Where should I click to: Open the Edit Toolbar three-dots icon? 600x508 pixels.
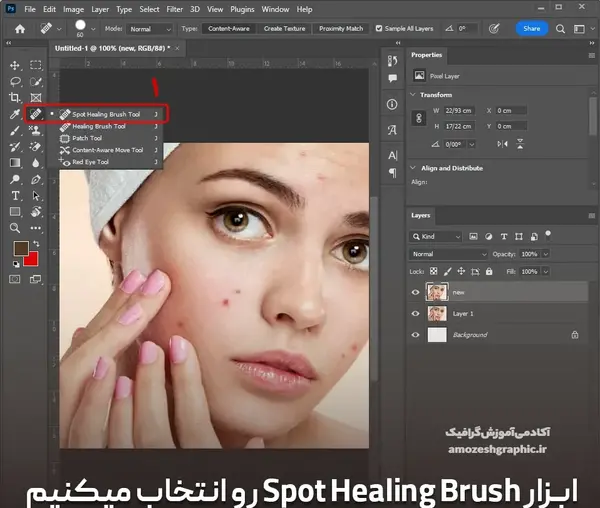[36, 228]
